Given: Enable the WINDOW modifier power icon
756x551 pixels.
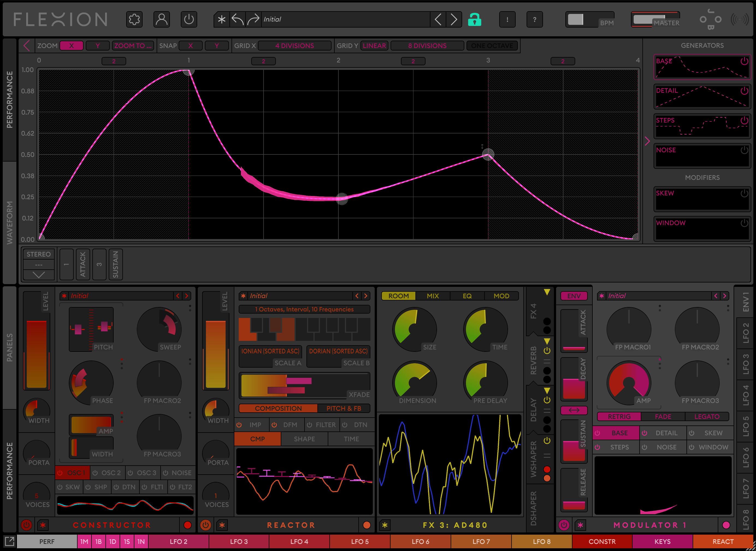Looking at the screenshot, I should point(744,223).
